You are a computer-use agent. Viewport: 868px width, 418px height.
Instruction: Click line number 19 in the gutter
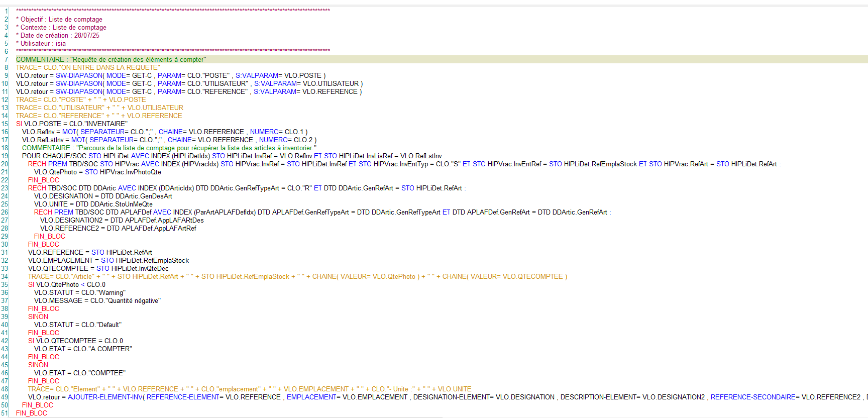(x=5, y=156)
